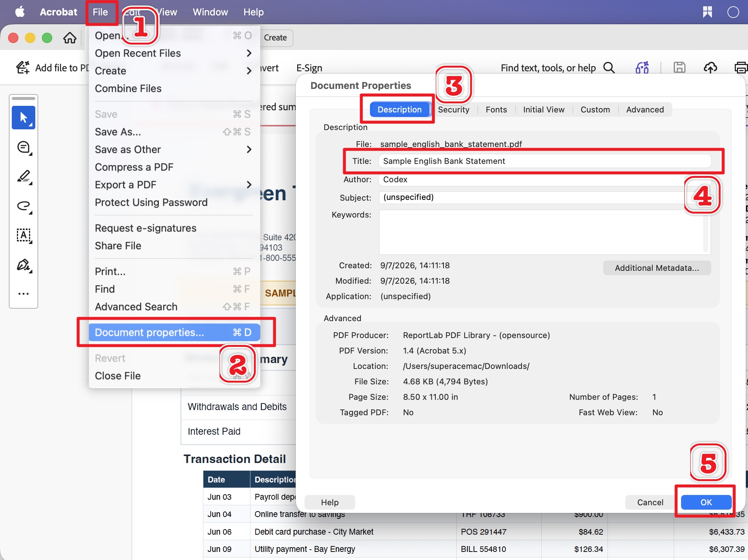Switch to the Advanced tab
This screenshot has height=560, width=748.
(645, 110)
